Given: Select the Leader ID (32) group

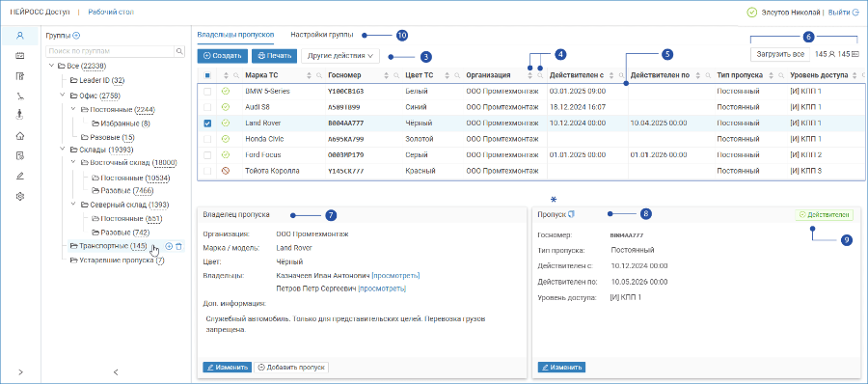Looking at the screenshot, I should click(96, 80).
